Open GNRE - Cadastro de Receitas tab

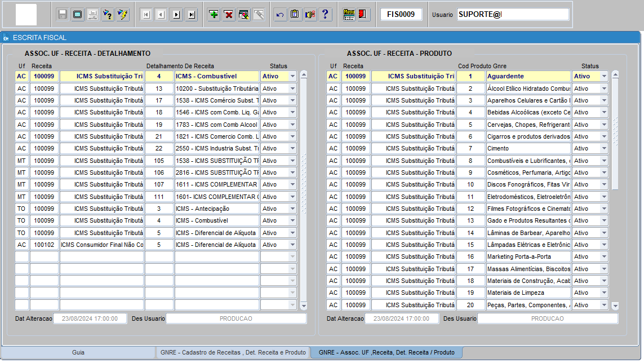(x=233, y=352)
